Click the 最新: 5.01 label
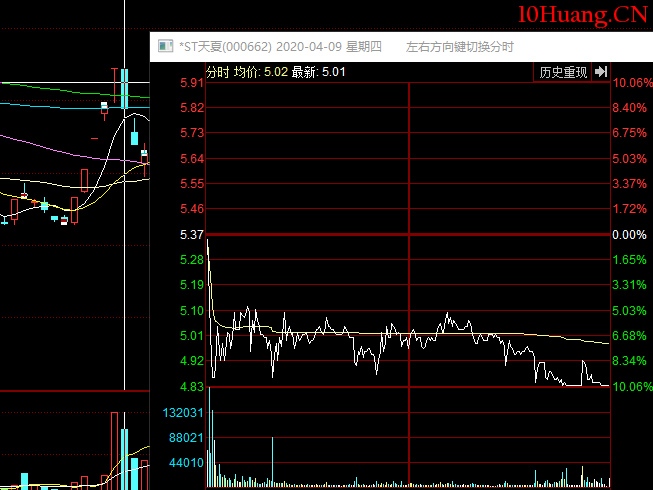653x490 pixels. (319, 72)
